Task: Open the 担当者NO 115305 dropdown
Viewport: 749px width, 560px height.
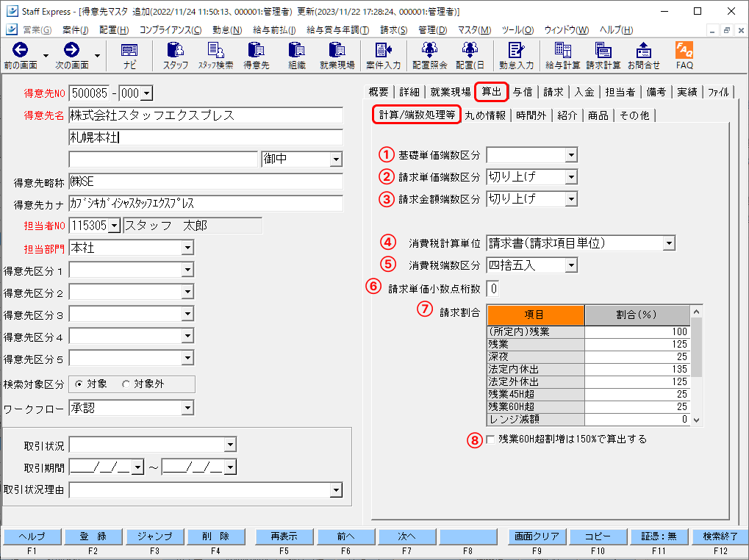Action: coord(114,226)
